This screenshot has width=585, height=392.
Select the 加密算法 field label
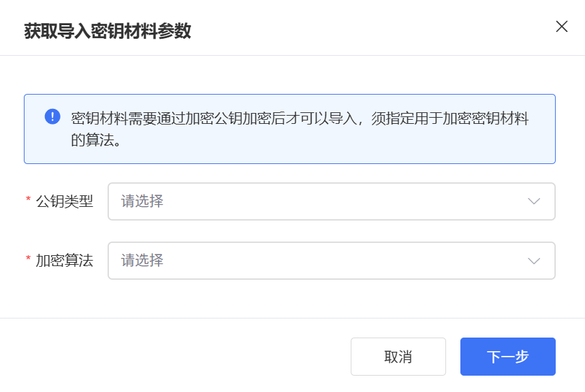(x=64, y=261)
